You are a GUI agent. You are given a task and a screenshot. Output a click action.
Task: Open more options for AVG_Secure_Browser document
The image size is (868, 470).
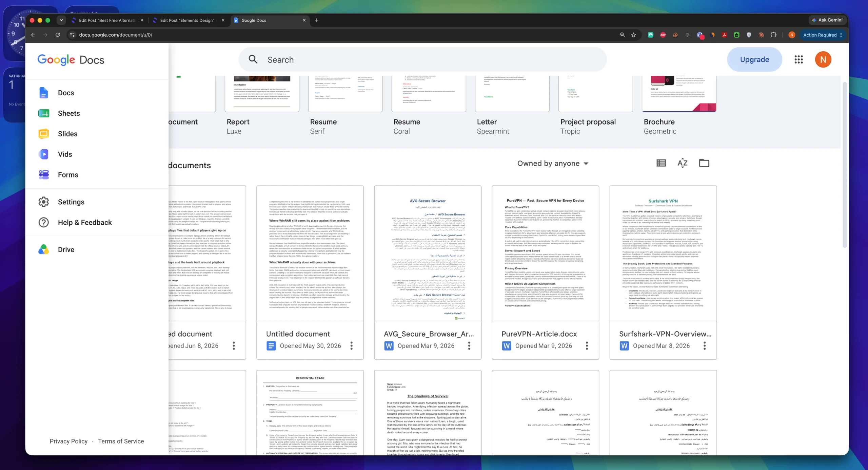tap(469, 346)
